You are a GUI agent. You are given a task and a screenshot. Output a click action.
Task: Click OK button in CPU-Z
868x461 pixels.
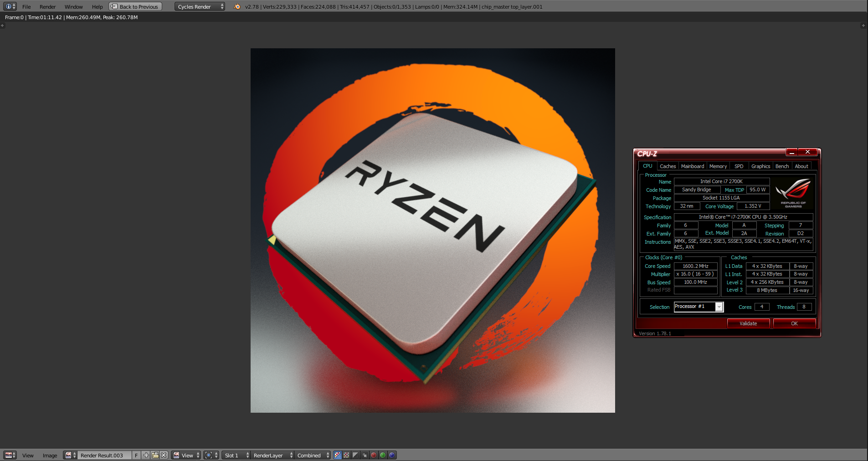pyautogui.click(x=794, y=323)
